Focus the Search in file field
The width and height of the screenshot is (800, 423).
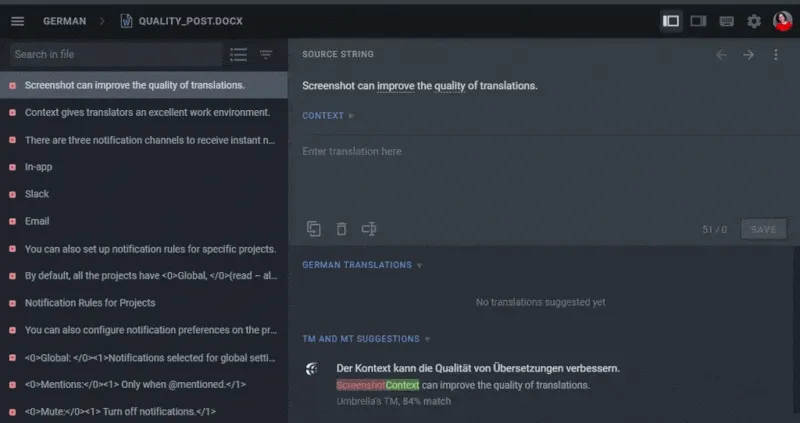click(116, 54)
